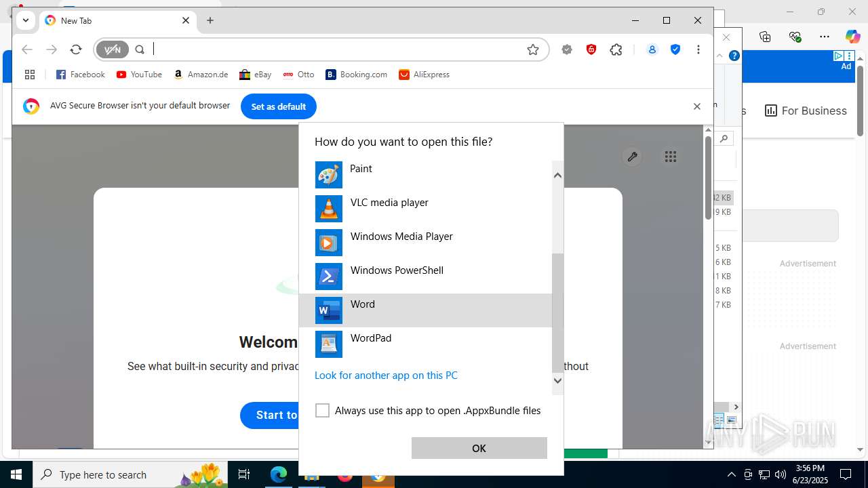
Task: Open Edge browser essentials heart icon
Action: (795, 37)
